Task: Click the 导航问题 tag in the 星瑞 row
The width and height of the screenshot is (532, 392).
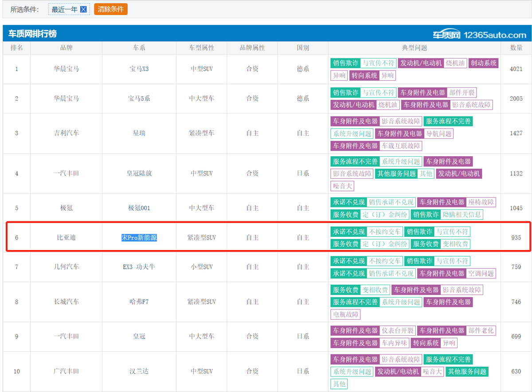Action: click(439, 133)
